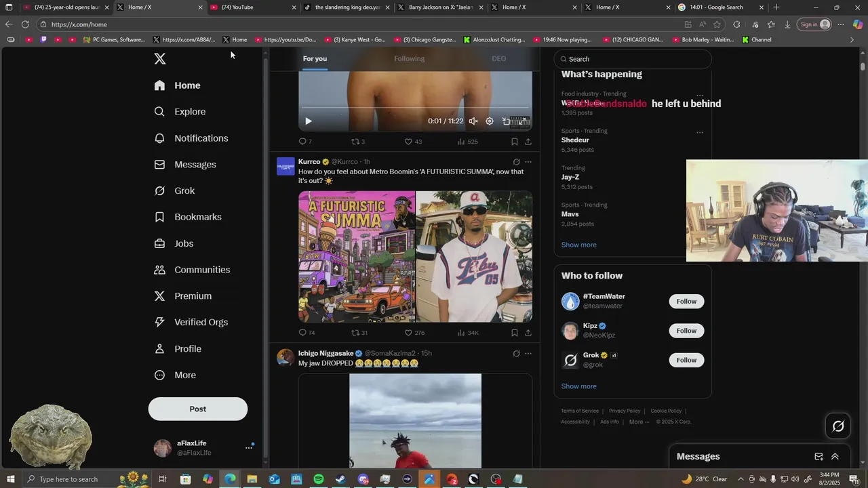Open account menu next to aFlaxLife
868x488 pixels.
248,448
